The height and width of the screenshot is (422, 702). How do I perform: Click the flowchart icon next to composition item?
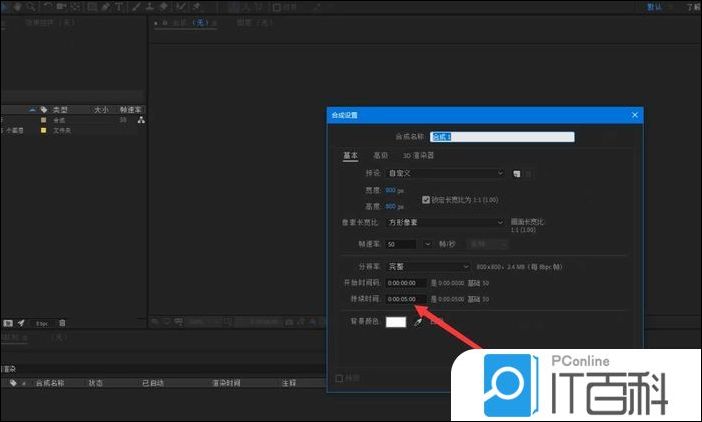(141, 120)
